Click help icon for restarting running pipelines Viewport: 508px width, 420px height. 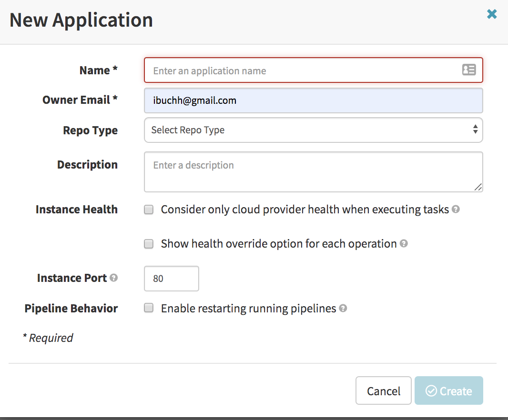tap(343, 308)
